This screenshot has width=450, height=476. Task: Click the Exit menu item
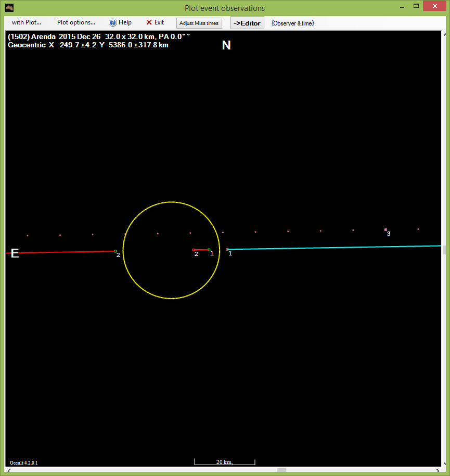(x=155, y=22)
